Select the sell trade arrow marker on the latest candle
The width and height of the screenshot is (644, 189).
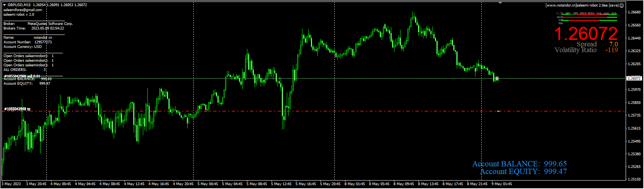tap(497, 78)
